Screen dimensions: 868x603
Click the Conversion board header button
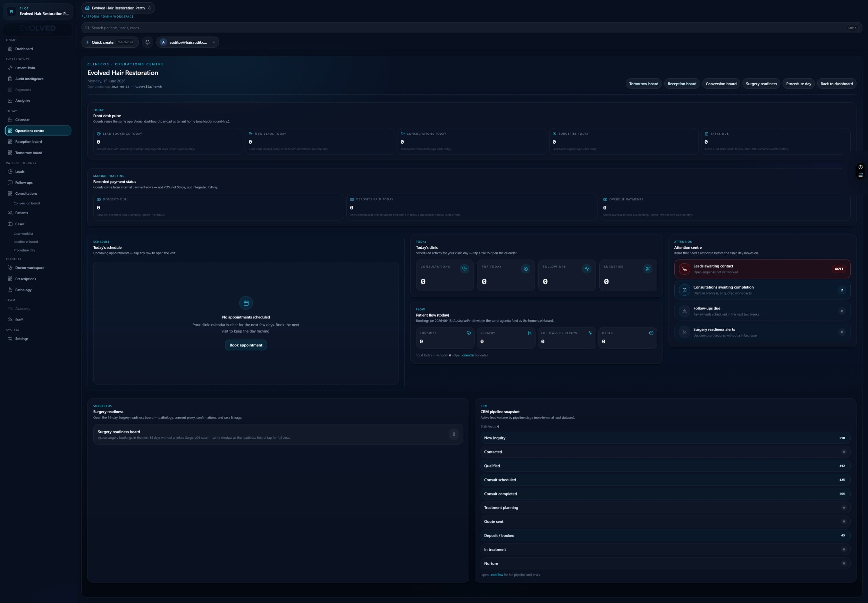click(x=721, y=84)
